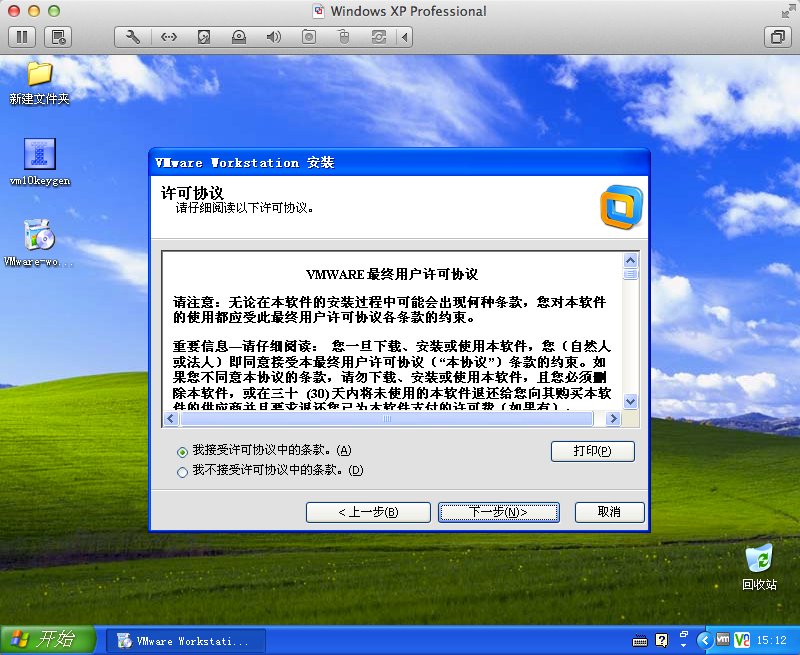Click the VMWARE 最终用户许可协议 heading

(x=392, y=274)
